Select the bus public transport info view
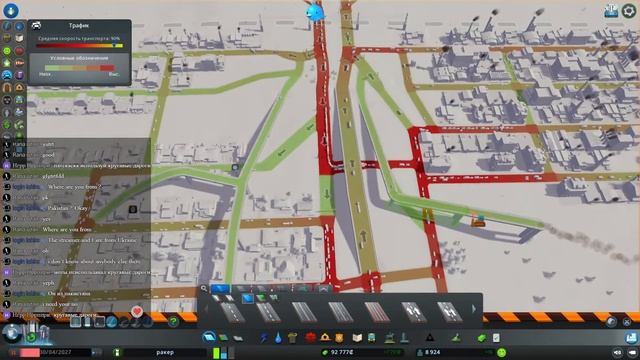Screen dimensions: 640x360 pos(20,100)
